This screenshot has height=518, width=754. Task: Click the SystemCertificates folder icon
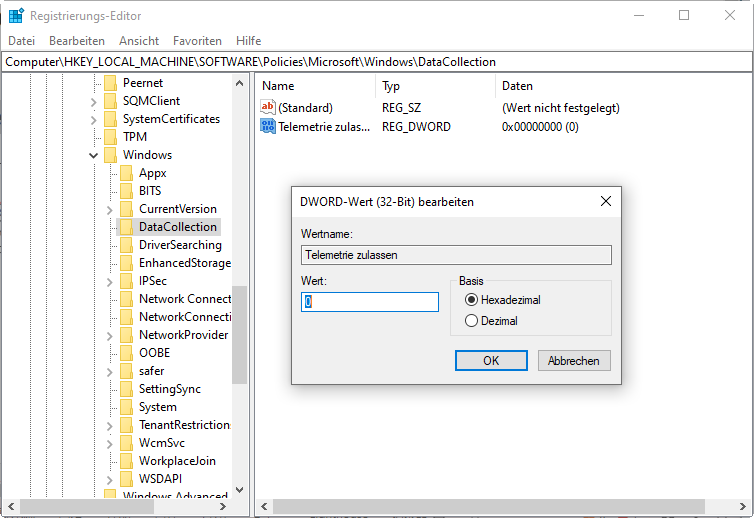pos(111,119)
